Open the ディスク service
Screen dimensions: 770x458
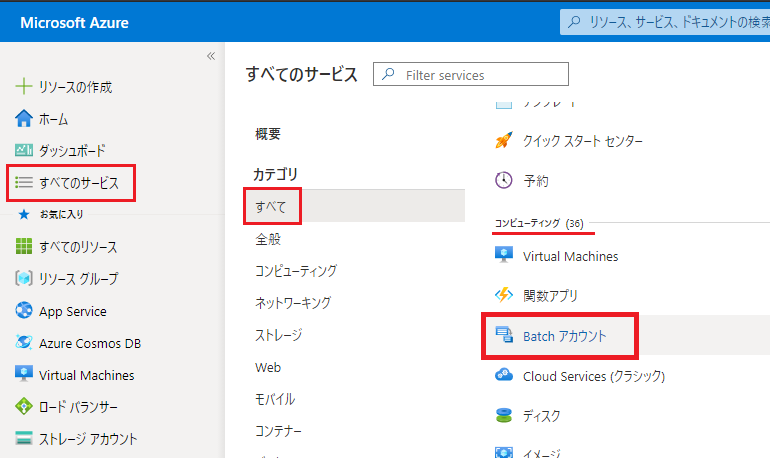click(x=541, y=416)
